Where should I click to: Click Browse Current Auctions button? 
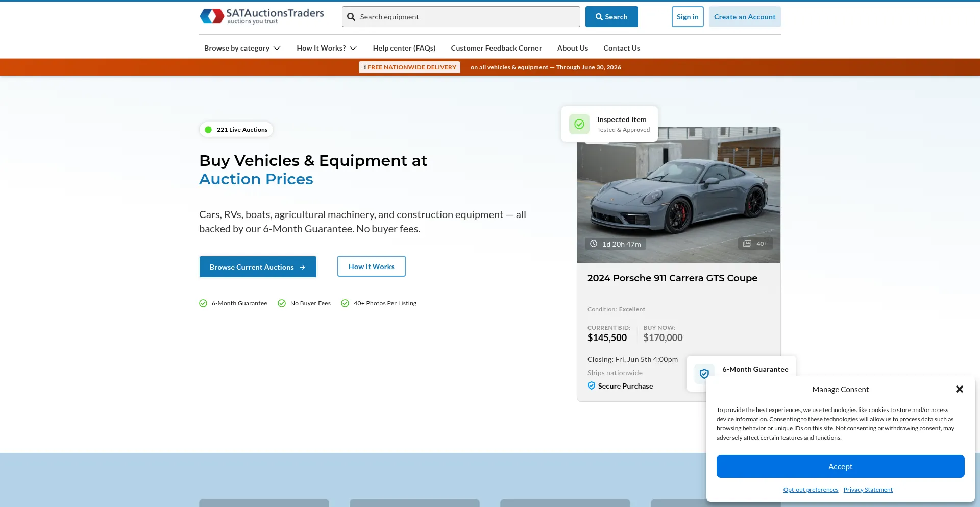258,267
